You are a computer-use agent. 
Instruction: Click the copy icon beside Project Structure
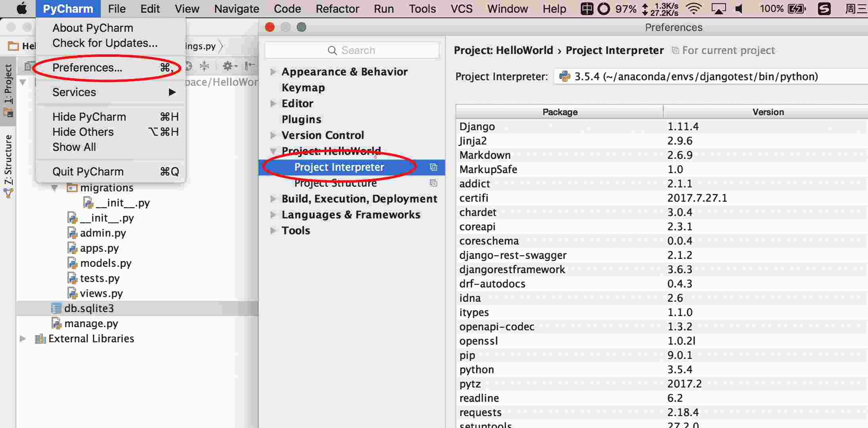(x=434, y=183)
